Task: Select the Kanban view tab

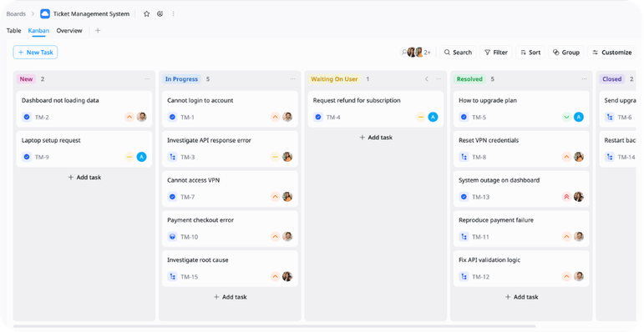Action: click(38, 30)
